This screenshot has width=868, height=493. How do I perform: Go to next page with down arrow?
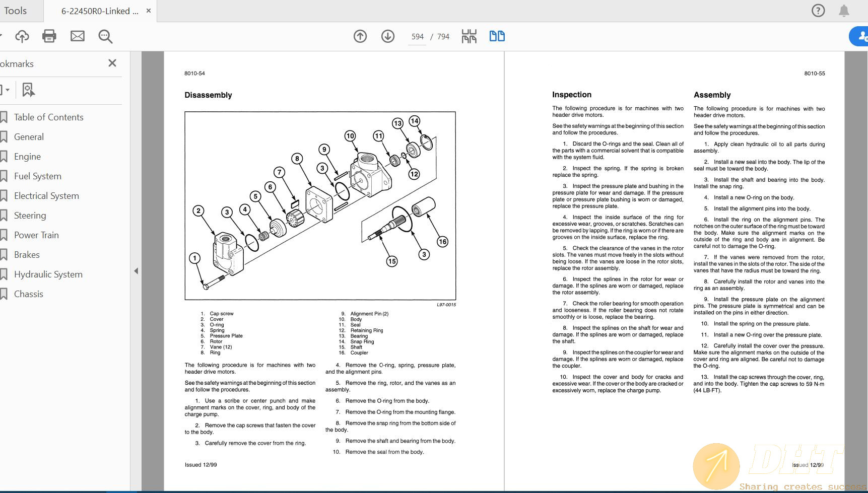tap(388, 36)
